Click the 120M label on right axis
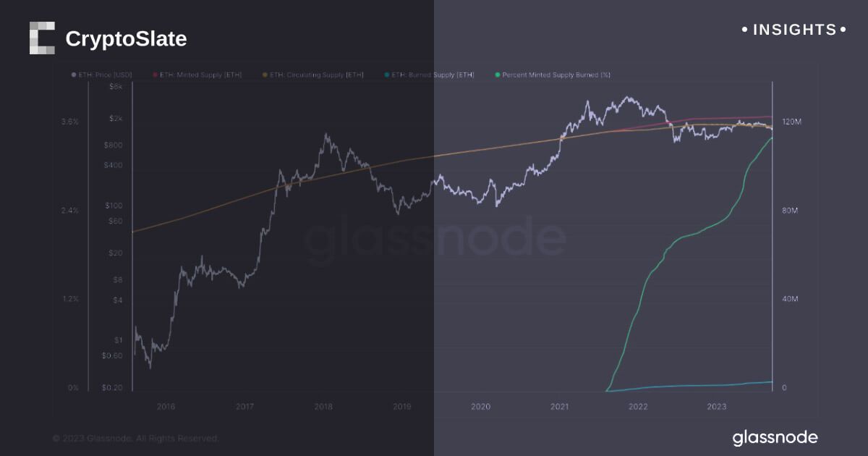The height and width of the screenshot is (456, 868). pos(792,122)
